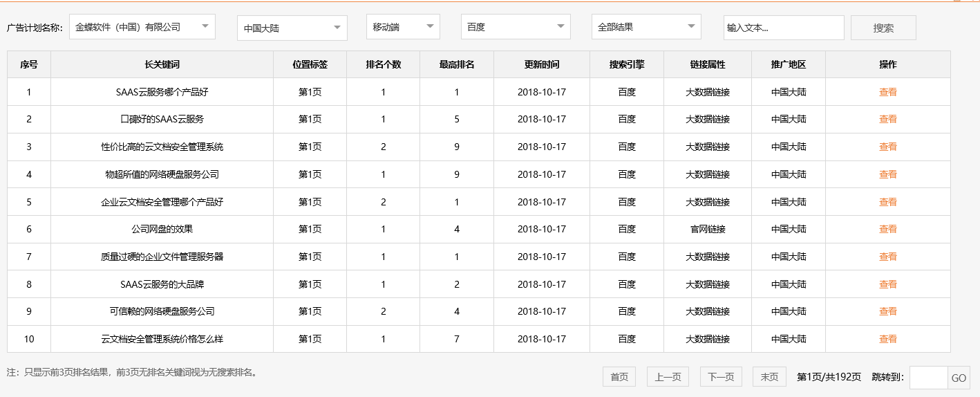Click 查看 for 质量过硬的企业文件管理服务器
Image resolution: width=980 pixels, height=397 pixels.
pos(888,257)
